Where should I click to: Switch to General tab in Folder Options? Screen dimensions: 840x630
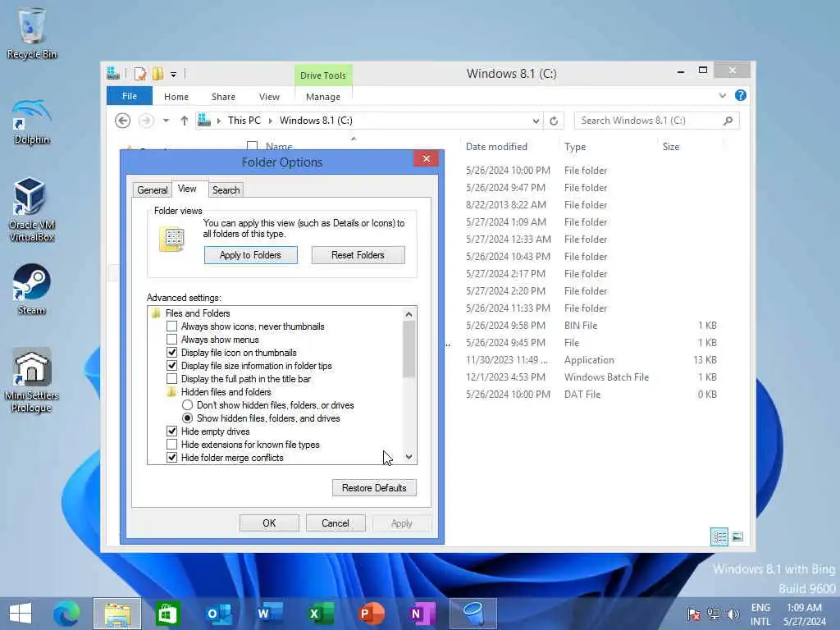152,190
